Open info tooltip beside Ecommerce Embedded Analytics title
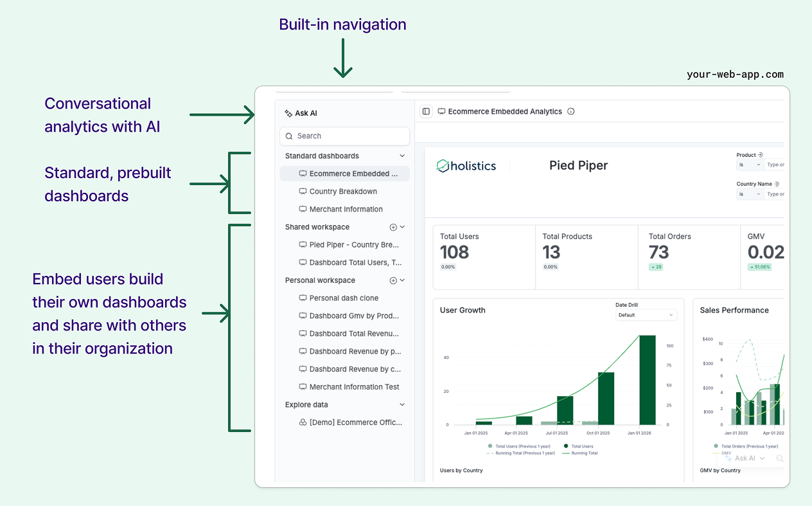This screenshot has height=506, width=812. tap(570, 111)
